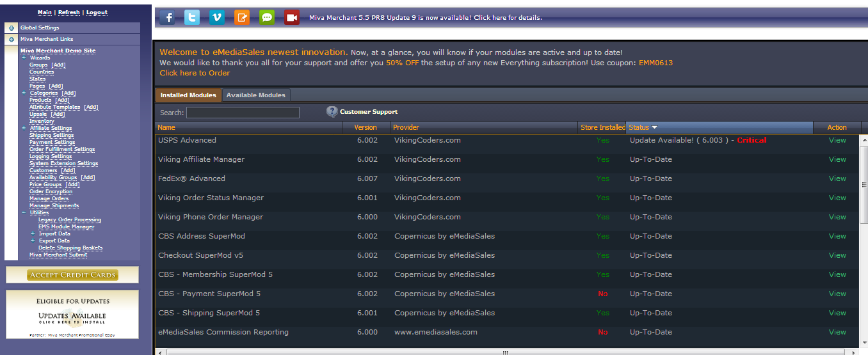This screenshot has width=868, height=355.
Task: Collapse the Utilities tree node
Action: [24, 212]
